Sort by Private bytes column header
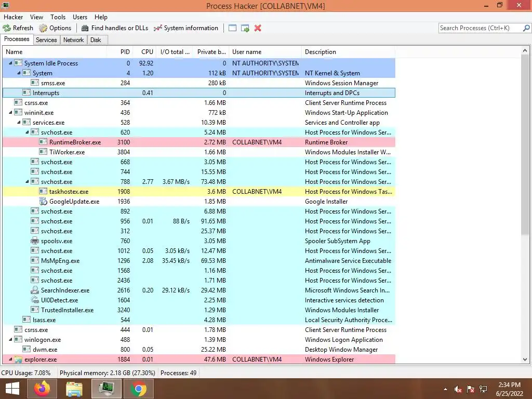 coord(211,52)
